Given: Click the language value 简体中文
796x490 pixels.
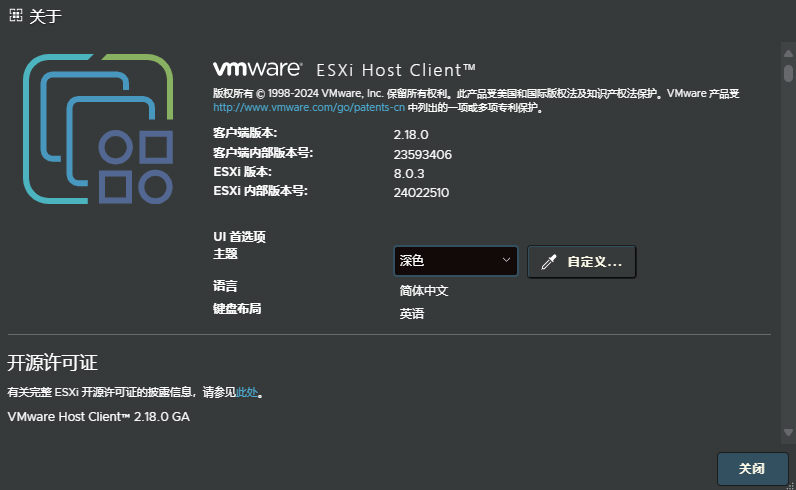Looking at the screenshot, I should 424,290.
